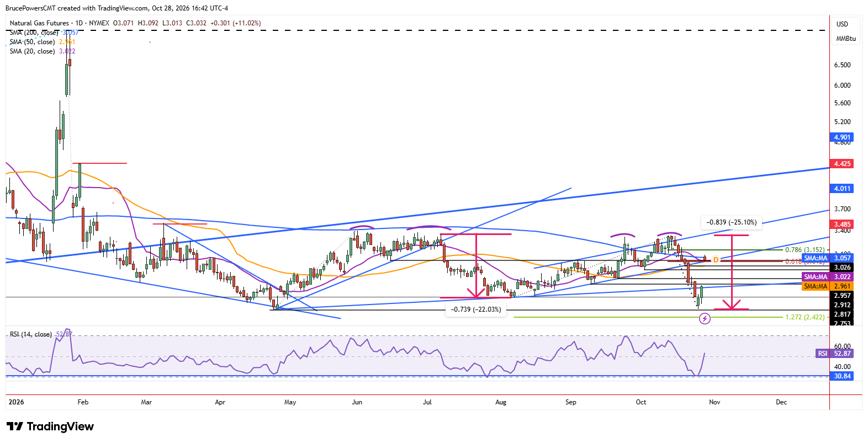
Task: Click the BrucePowersCMT attribution header text
Action: click(x=117, y=8)
